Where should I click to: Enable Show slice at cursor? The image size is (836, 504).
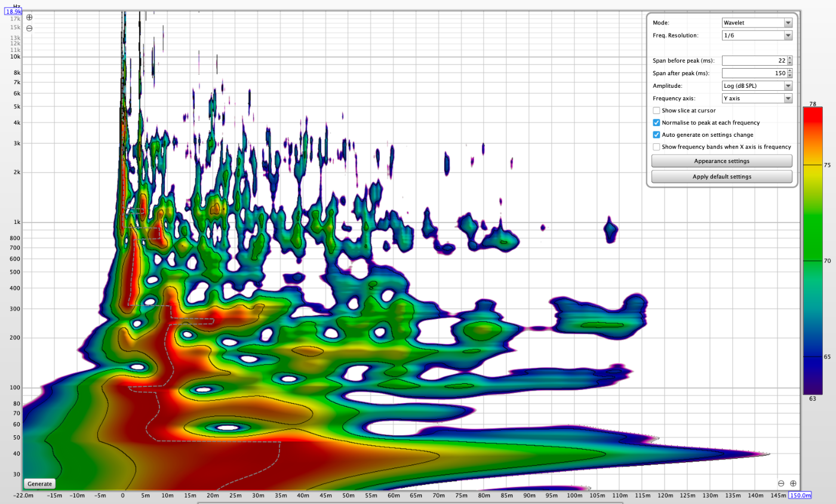coord(656,110)
